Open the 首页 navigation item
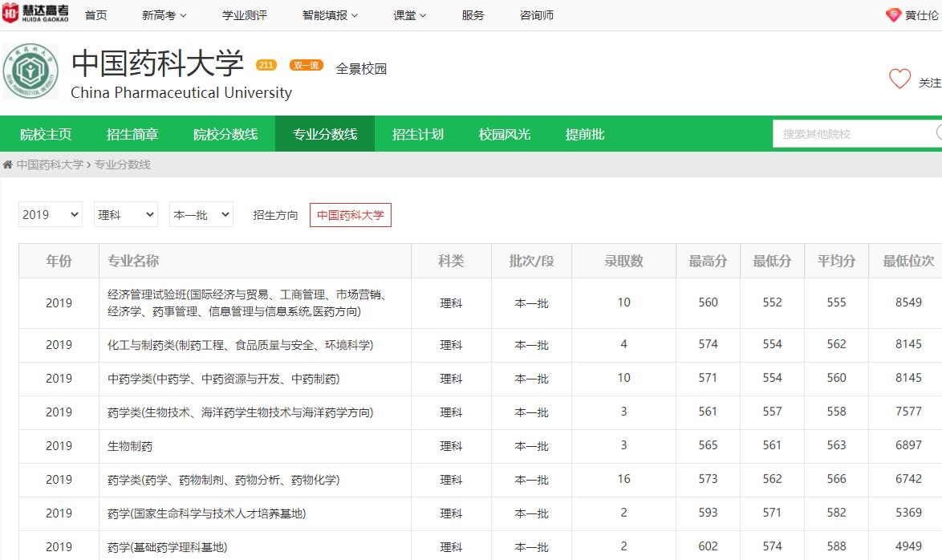942x560 pixels. (x=95, y=15)
